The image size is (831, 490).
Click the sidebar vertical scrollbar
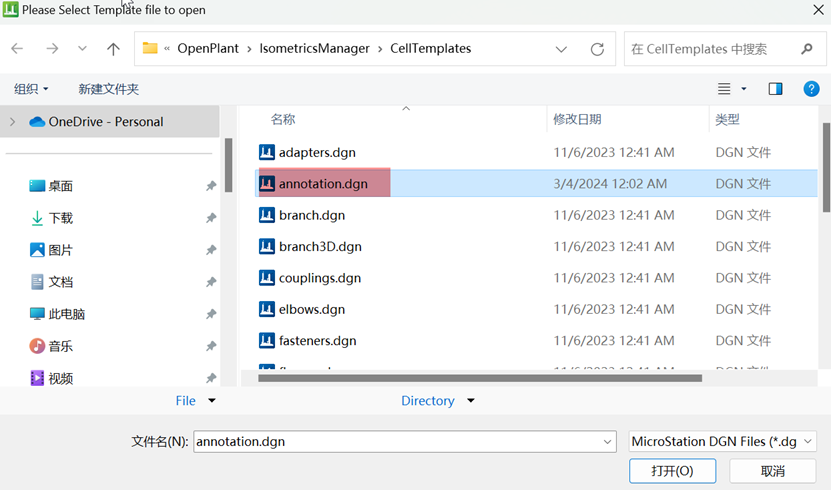coord(228,165)
